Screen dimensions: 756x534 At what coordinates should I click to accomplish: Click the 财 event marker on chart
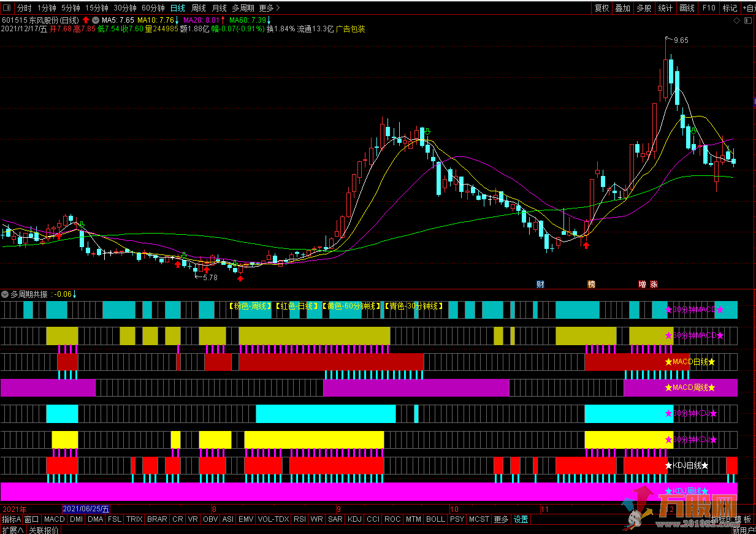click(540, 284)
